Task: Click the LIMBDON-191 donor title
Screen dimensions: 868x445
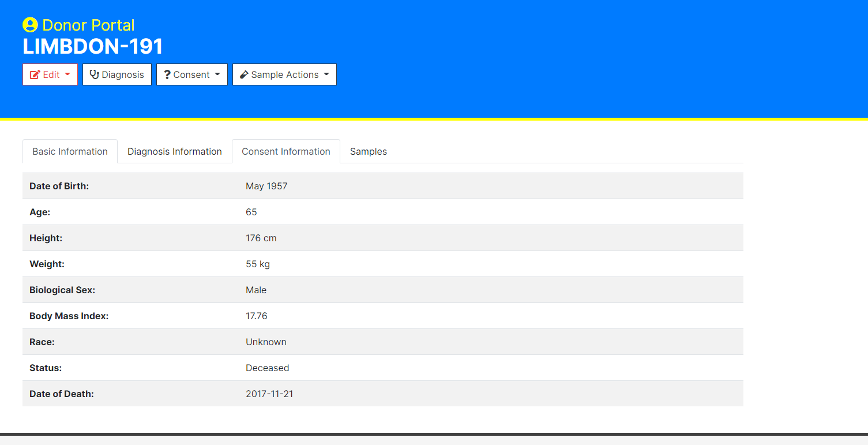Action: (92, 46)
